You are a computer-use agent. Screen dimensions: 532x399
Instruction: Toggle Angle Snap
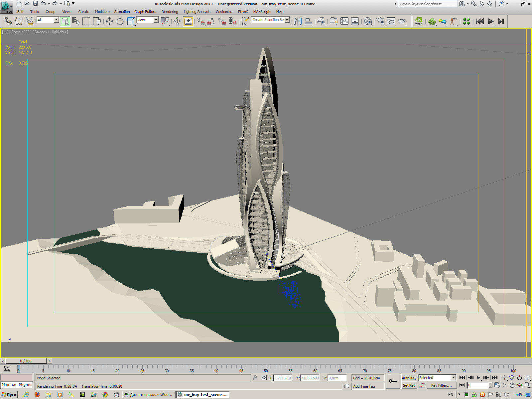211,21
